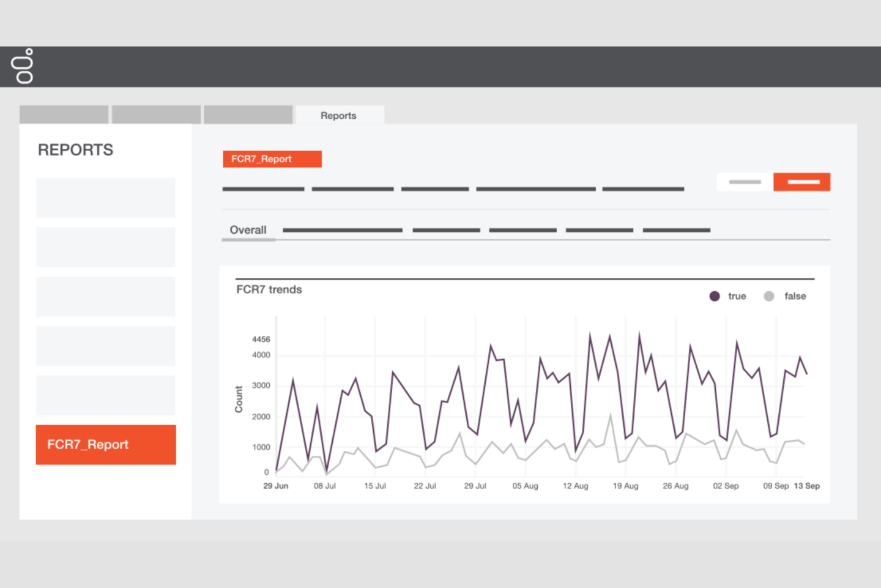This screenshot has height=588, width=881.
Task: Select the leftmost gray navigation tab
Action: click(x=64, y=114)
